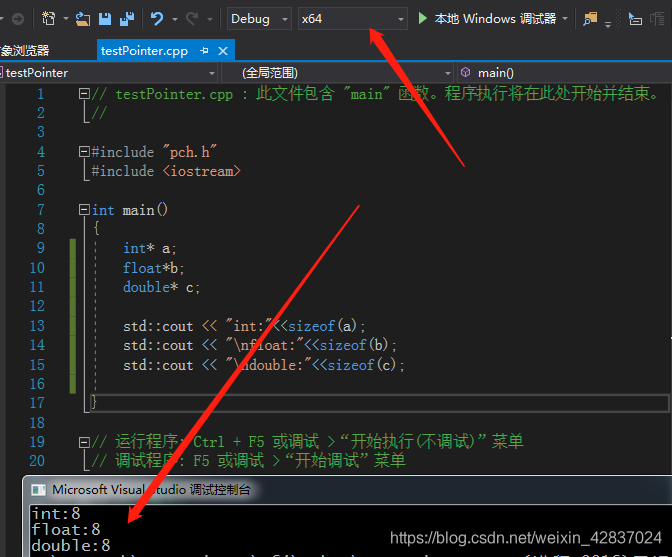This screenshot has height=557, width=672.
Task: Click the 'int:8' console output line
Action: tap(56, 513)
